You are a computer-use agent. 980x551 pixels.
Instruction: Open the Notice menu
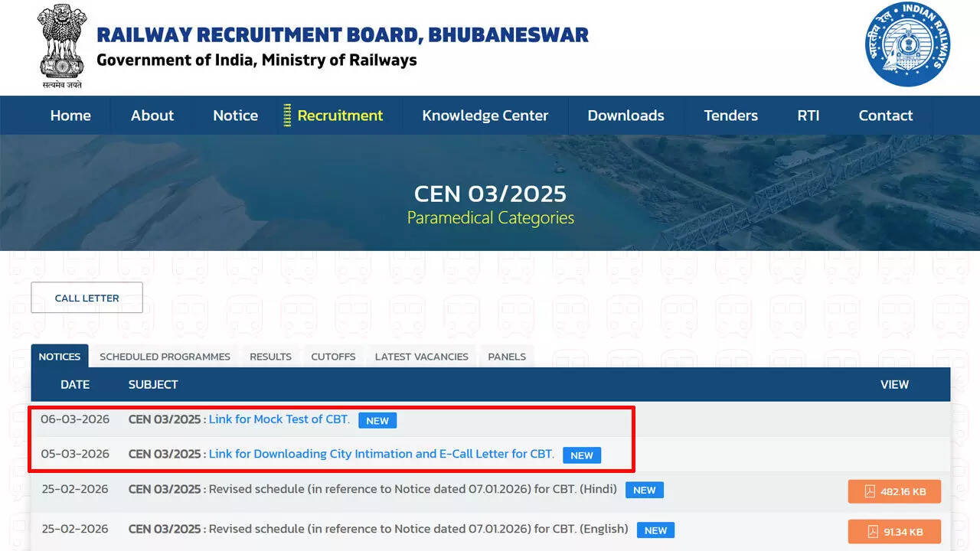234,116
